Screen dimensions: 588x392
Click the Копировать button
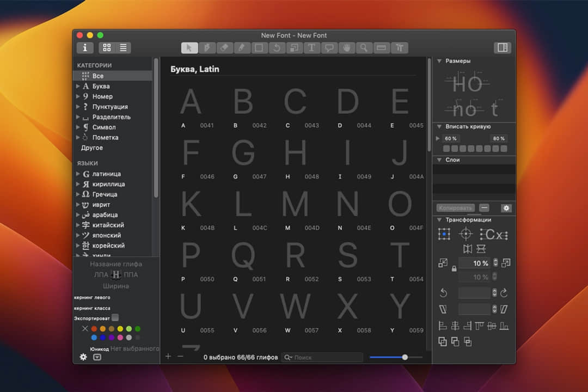455,208
